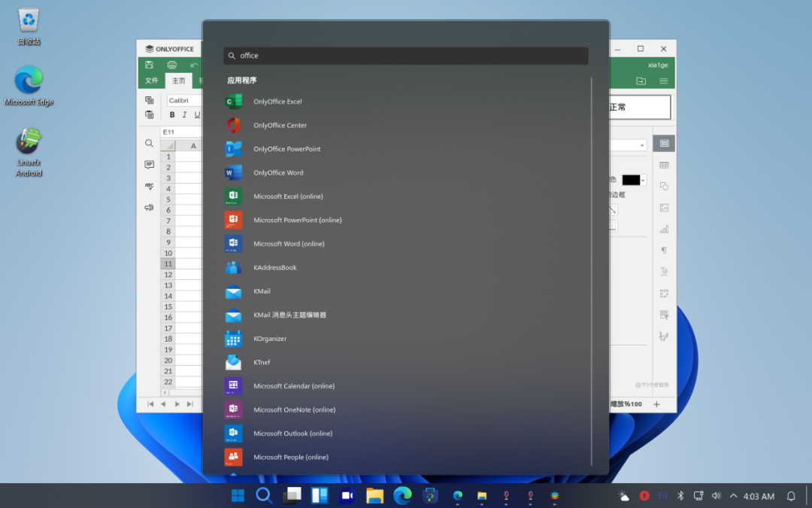Toggle underline formatting in the toolbar
The height and width of the screenshot is (508, 812).
point(197,114)
